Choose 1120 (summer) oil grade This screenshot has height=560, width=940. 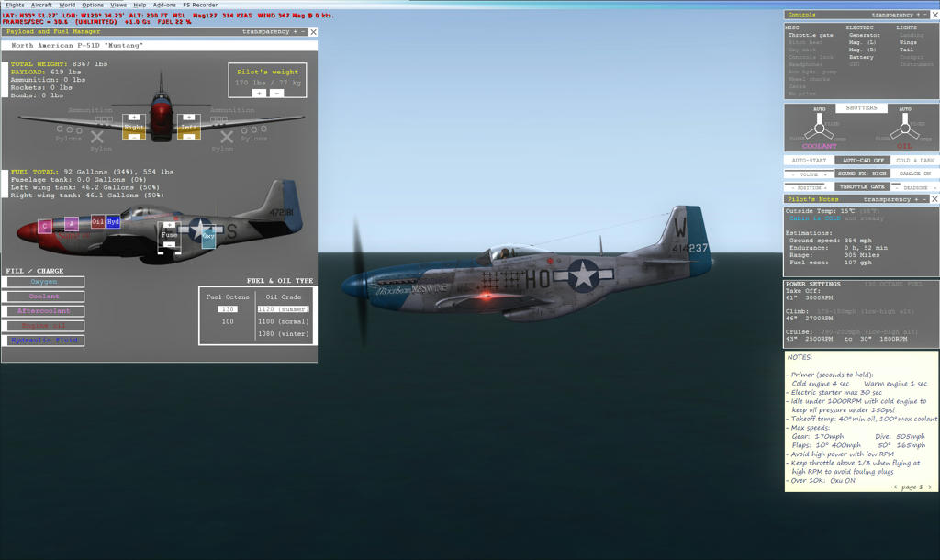coord(284,309)
